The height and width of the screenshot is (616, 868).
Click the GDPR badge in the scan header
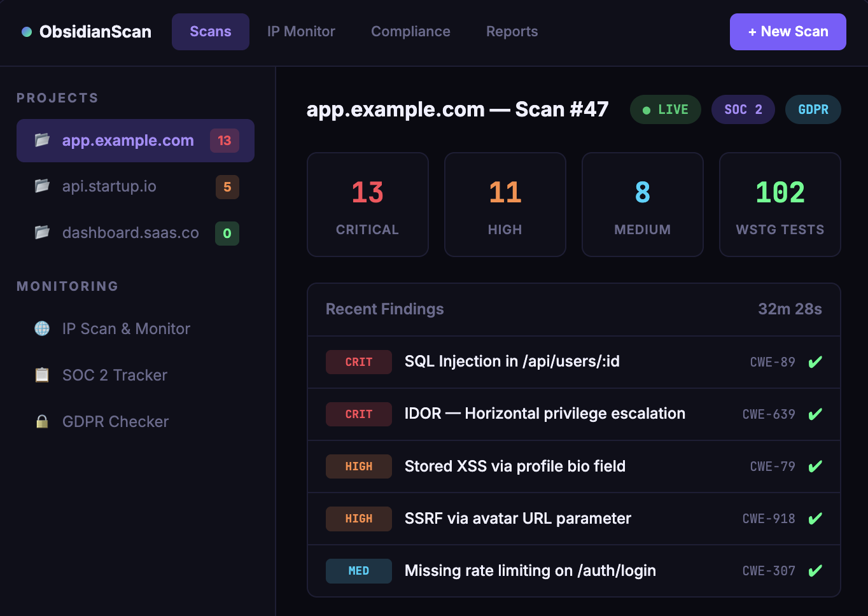[x=813, y=109]
